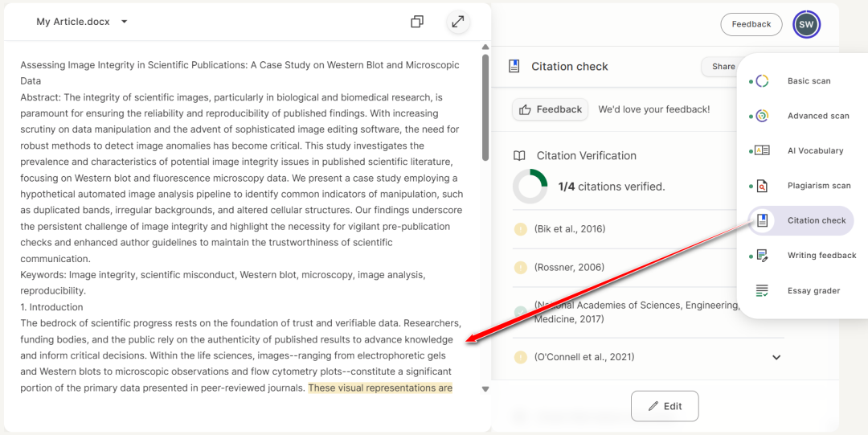The width and height of the screenshot is (868, 435).
Task: Click the thumbs-up Feedback button
Action: click(551, 109)
